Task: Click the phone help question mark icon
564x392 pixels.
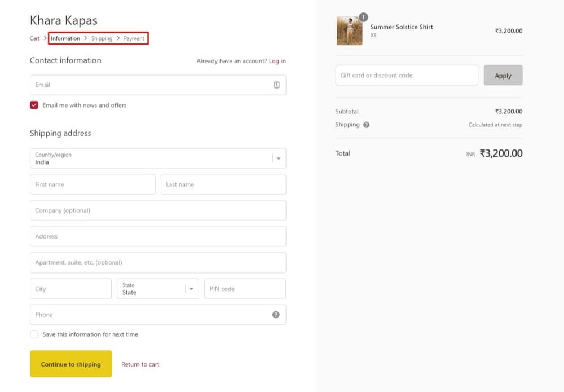Action: [276, 315]
